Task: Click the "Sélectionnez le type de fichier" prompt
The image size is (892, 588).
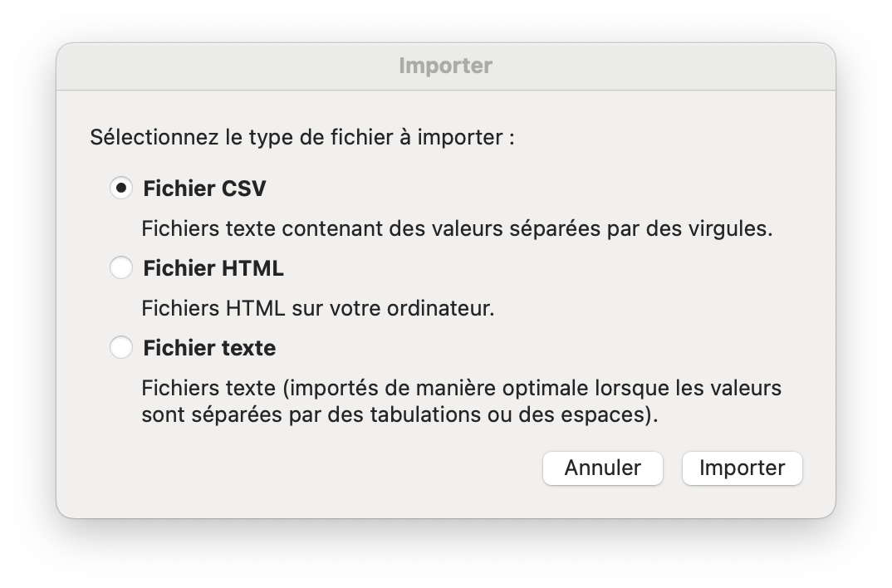Action: [301, 137]
